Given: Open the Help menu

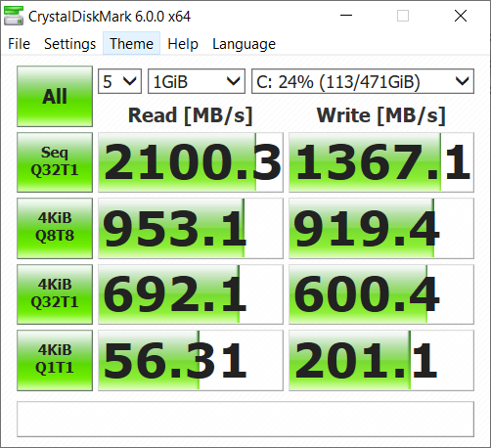Looking at the screenshot, I should (183, 44).
